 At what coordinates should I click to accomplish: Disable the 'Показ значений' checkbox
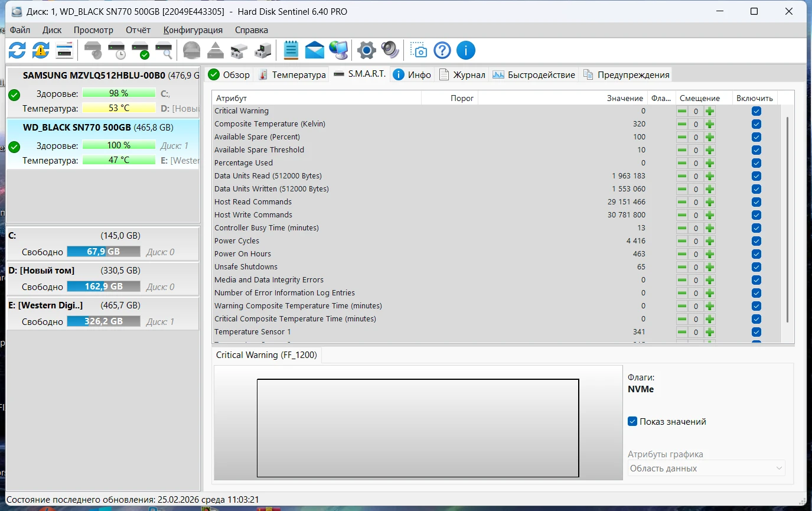tap(632, 422)
